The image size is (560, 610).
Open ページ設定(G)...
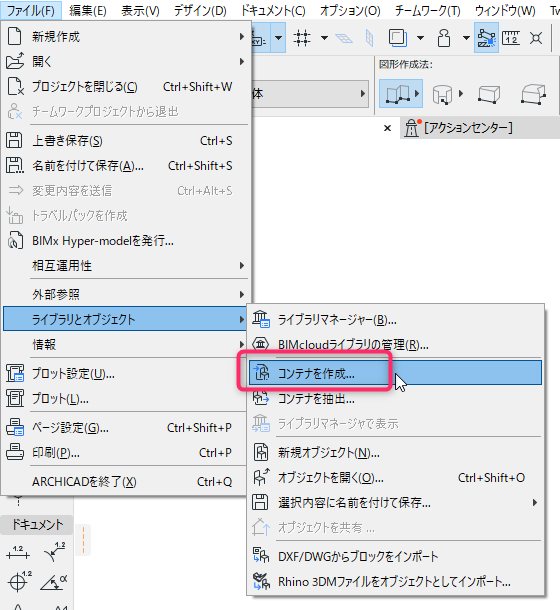coord(126,428)
